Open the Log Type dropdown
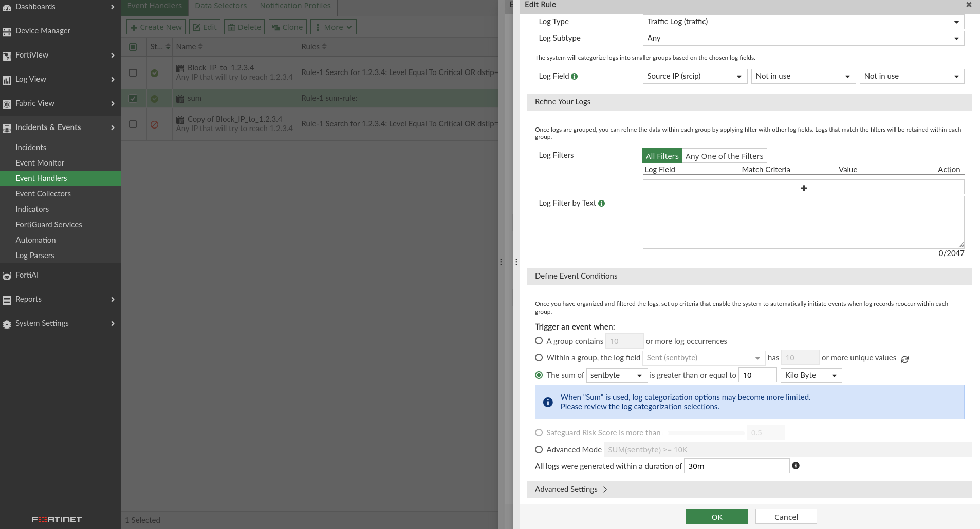This screenshot has width=980, height=529. point(803,22)
